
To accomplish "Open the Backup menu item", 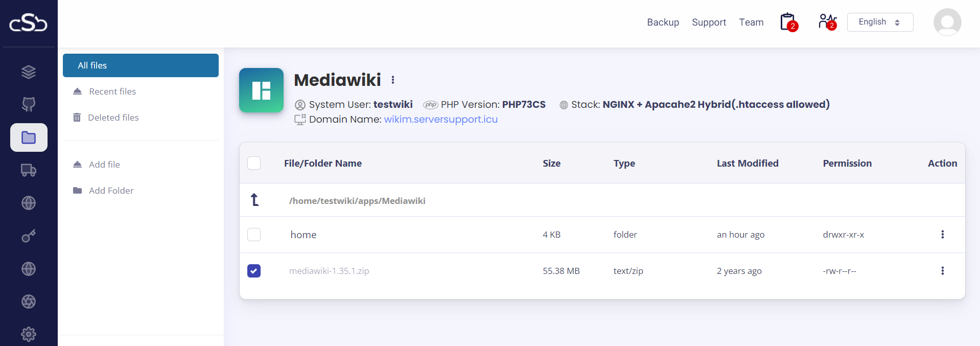I will [663, 22].
